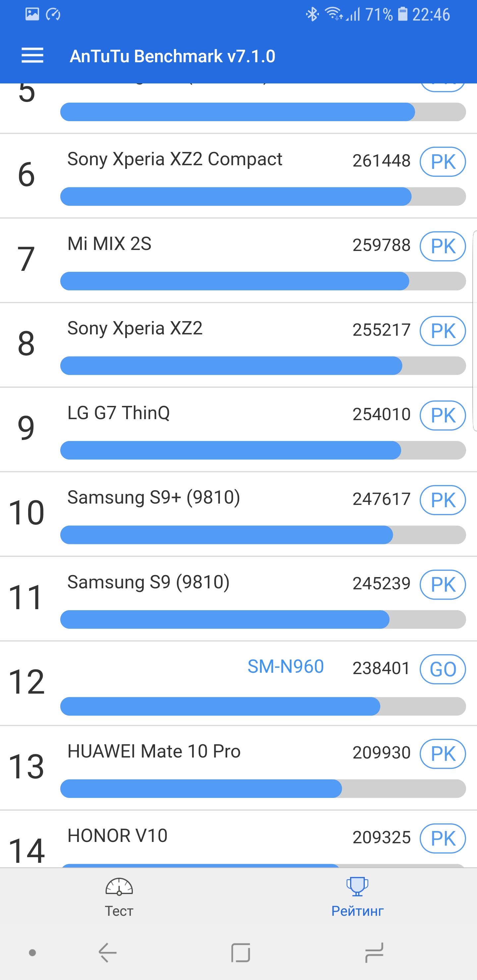Tap the Bluetooth status bar icon
Viewport: 477px width, 980px height.
tap(312, 15)
